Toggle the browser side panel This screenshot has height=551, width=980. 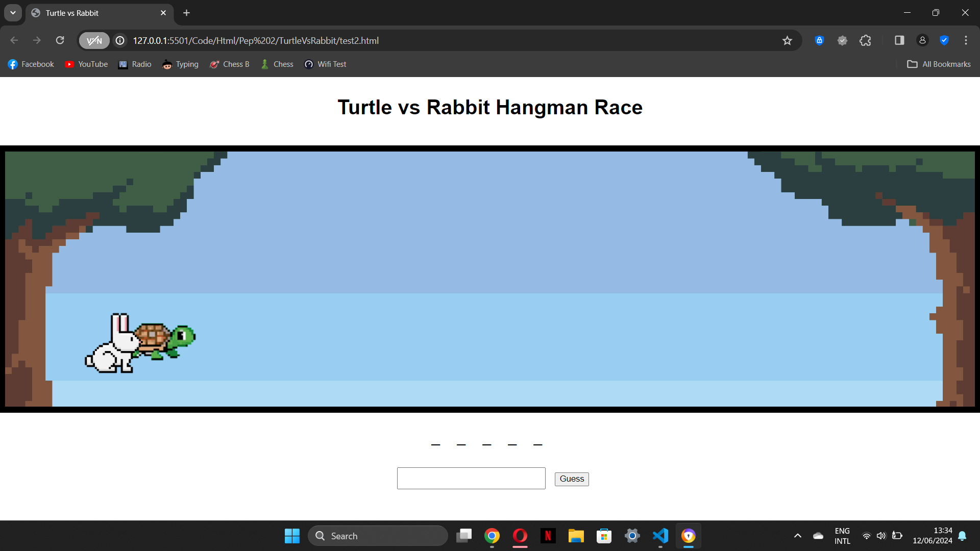click(x=899, y=40)
